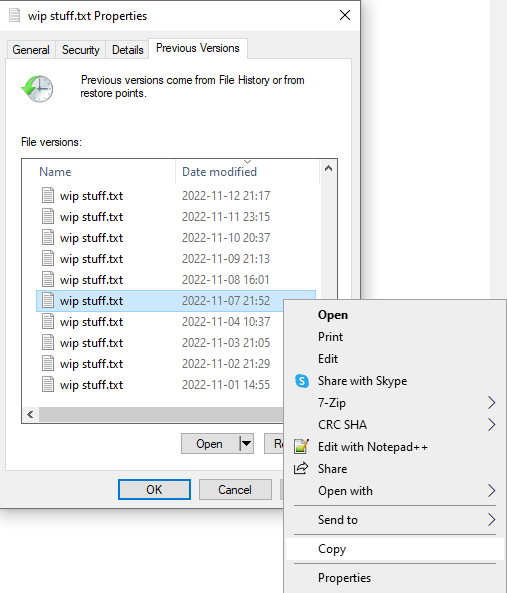Click the OK button
Screen dimensions: 507x593
pos(154,489)
